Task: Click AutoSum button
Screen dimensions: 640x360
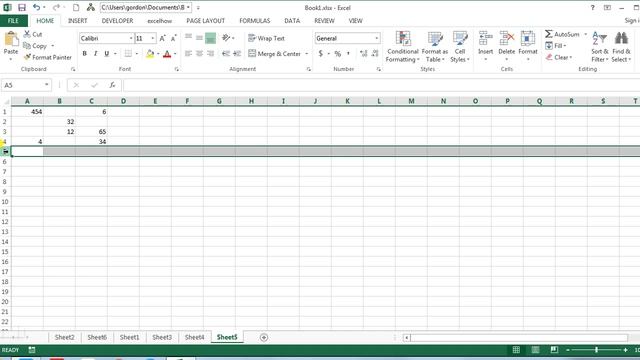Action: pyautogui.click(x=562, y=34)
